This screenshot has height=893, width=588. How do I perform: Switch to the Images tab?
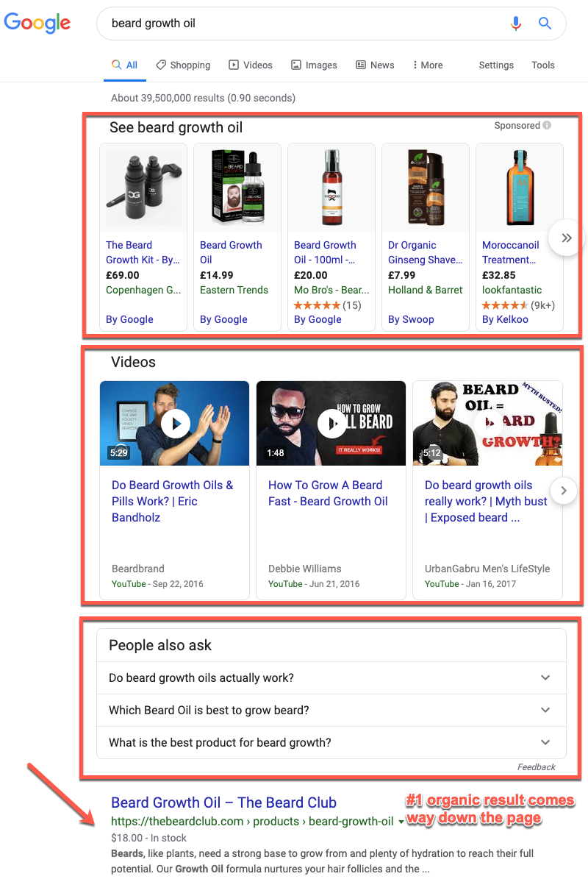[x=314, y=65]
